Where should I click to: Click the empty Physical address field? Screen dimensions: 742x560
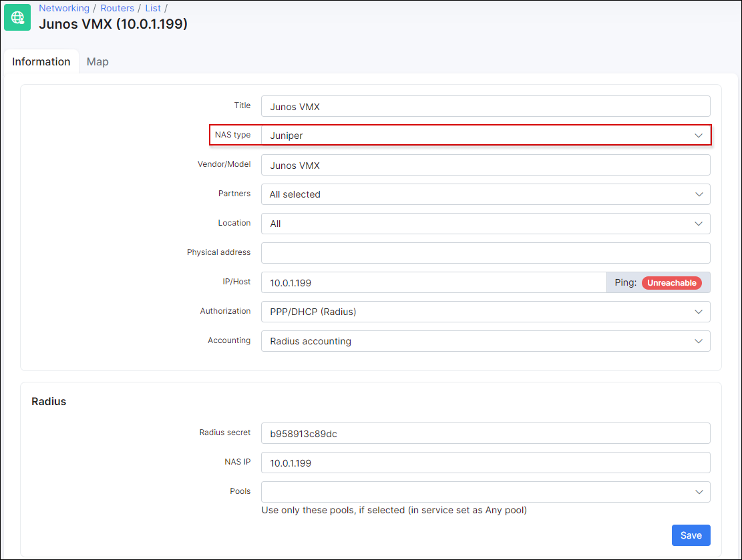[486, 252]
